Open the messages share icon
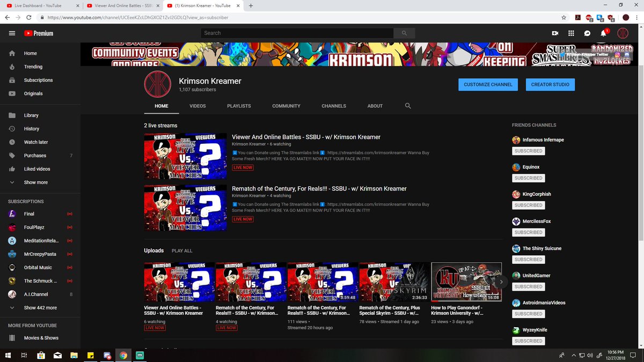The image size is (644, 362). [x=588, y=33]
